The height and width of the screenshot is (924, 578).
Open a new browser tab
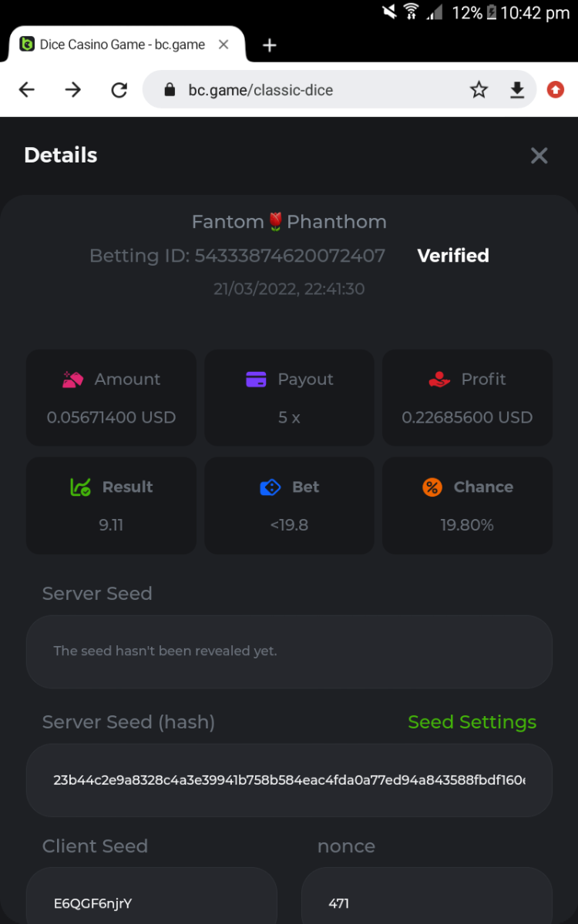(x=269, y=45)
